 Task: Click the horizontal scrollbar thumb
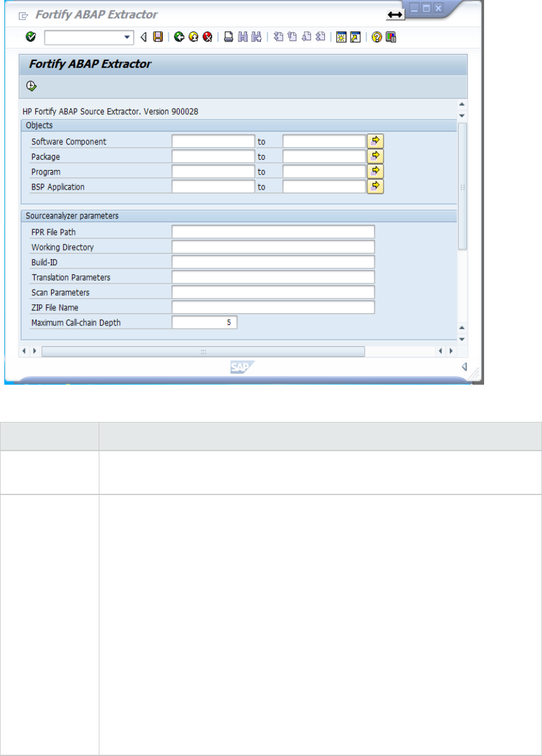click(203, 351)
